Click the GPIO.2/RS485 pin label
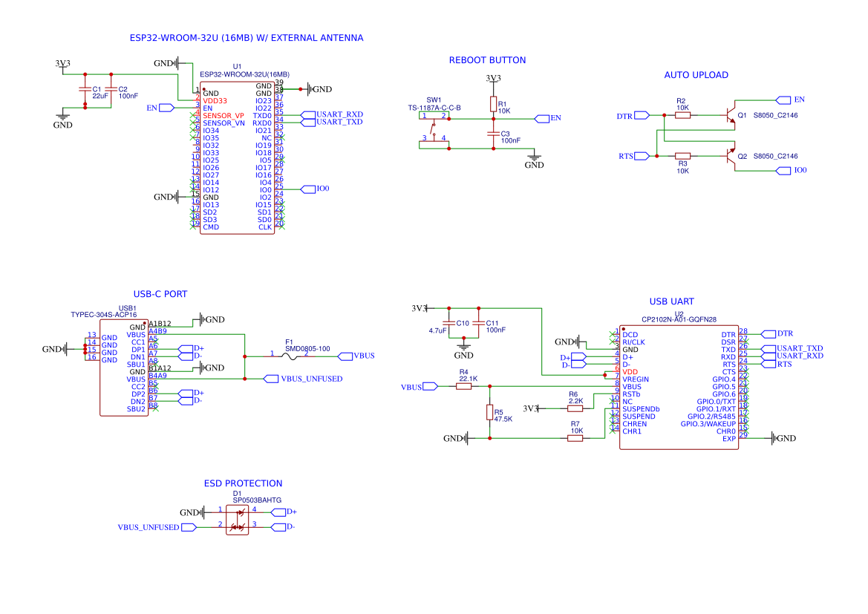This screenshot has height=614, width=868. (712, 417)
